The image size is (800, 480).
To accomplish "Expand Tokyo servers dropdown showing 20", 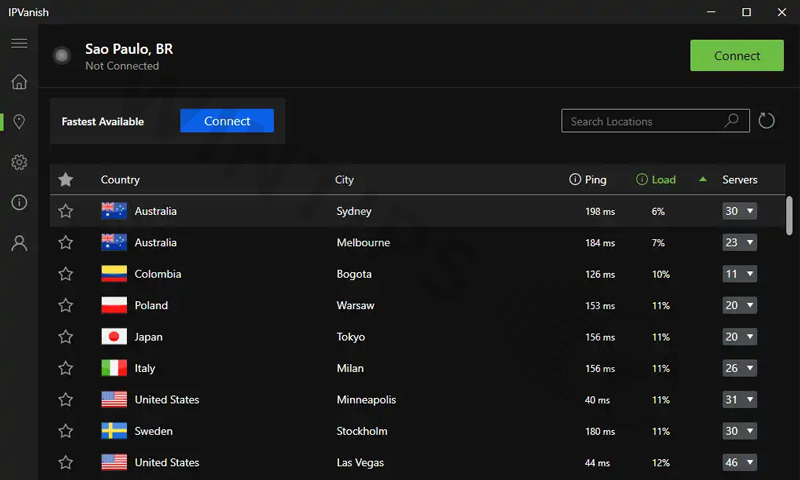I will [739, 337].
